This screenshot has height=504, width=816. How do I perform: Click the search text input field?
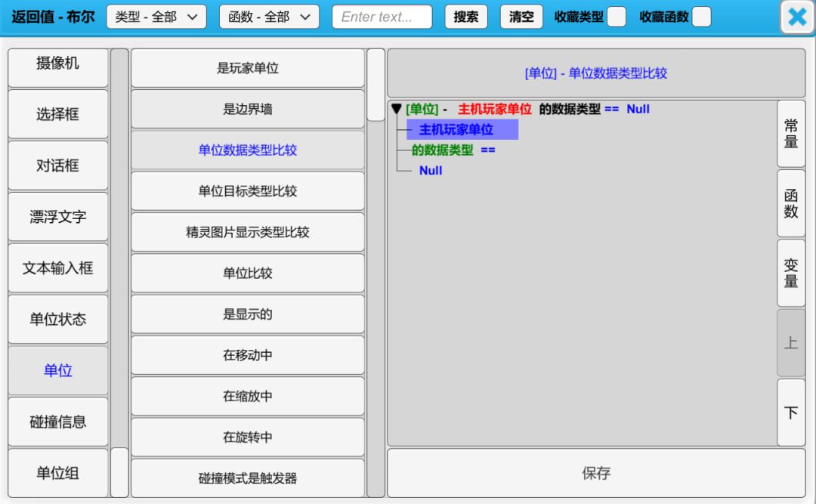pos(382,17)
